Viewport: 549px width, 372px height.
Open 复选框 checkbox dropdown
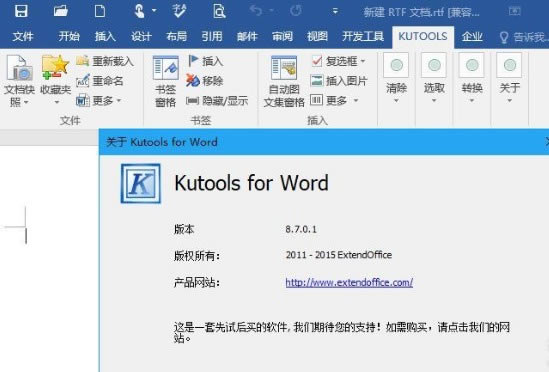click(339, 61)
